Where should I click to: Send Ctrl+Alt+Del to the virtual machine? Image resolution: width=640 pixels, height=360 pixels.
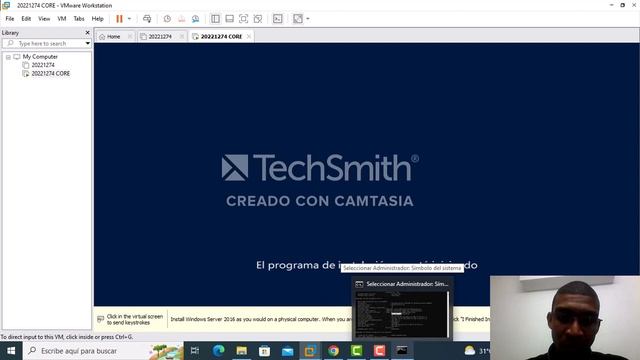pos(147,19)
